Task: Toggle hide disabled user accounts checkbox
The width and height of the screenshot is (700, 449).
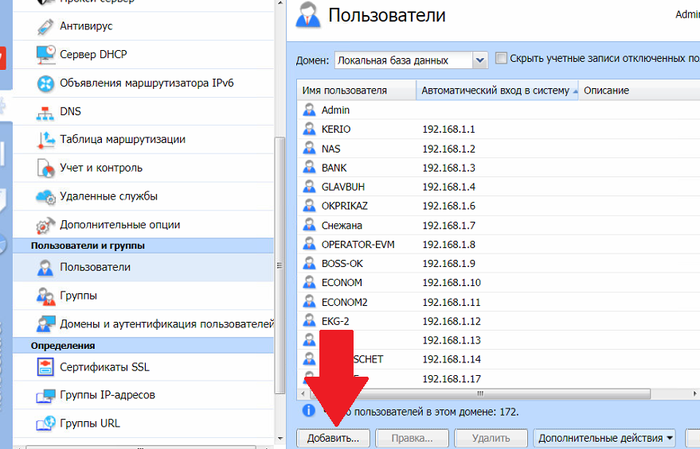Action: click(501, 58)
